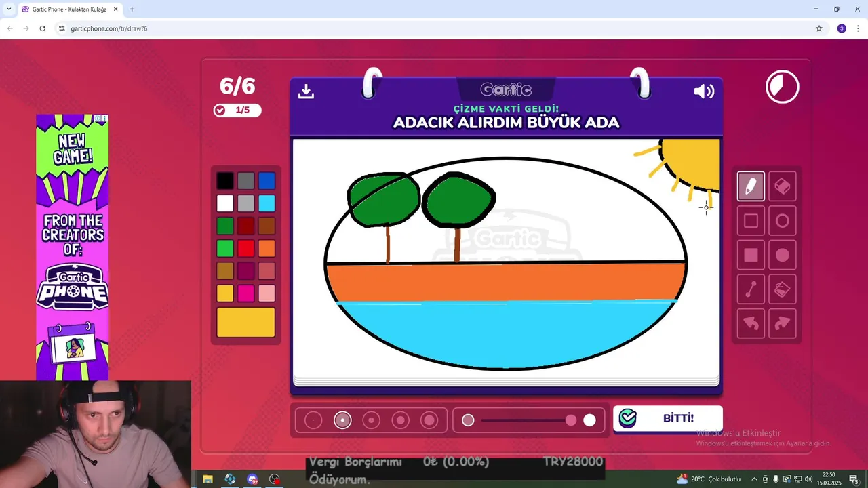Image resolution: width=868 pixels, height=488 pixels.
Task: Choose the empty rectangle shape tool
Action: tap(751, 221)
